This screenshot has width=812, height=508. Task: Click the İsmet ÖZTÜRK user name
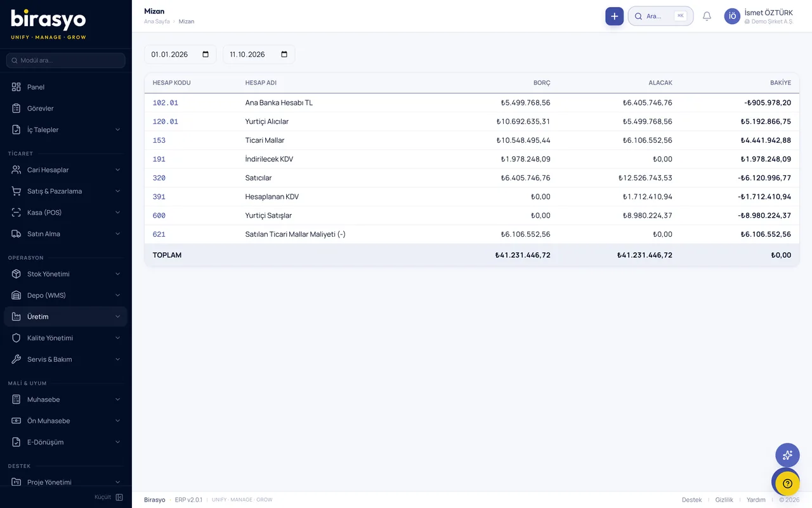click(x=768, y=13)
